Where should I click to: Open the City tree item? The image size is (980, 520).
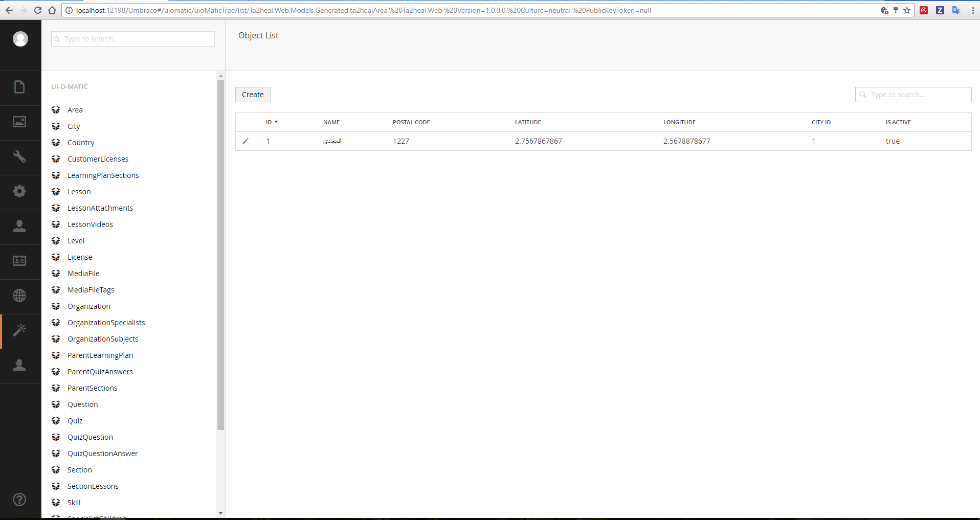click(x=74, y=126)
